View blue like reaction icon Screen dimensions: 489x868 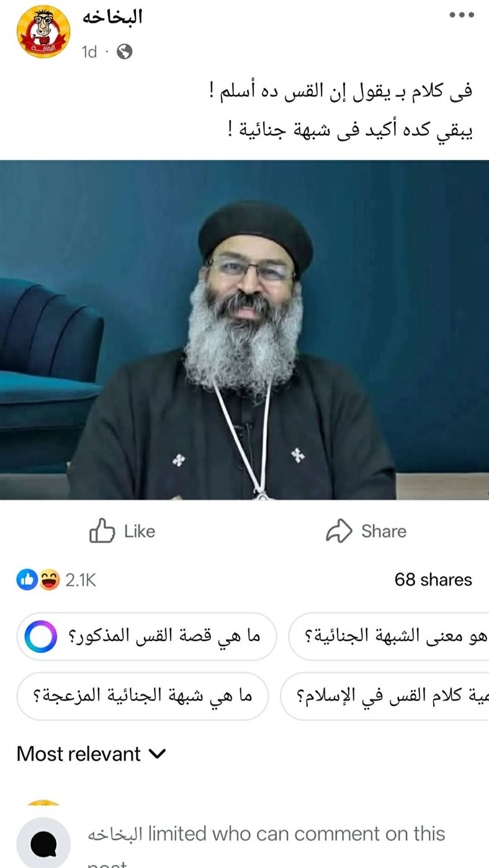click(x=27, y=580)
